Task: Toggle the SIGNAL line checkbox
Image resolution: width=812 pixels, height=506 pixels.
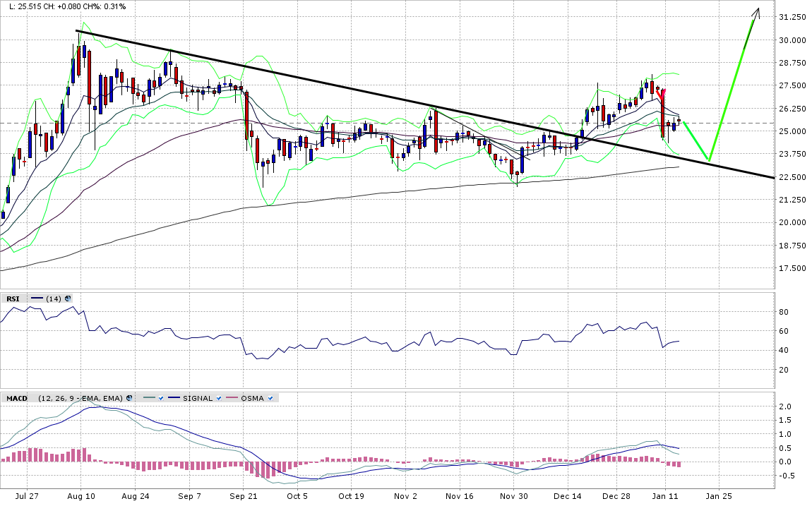Action: click(x=219, y=398)
